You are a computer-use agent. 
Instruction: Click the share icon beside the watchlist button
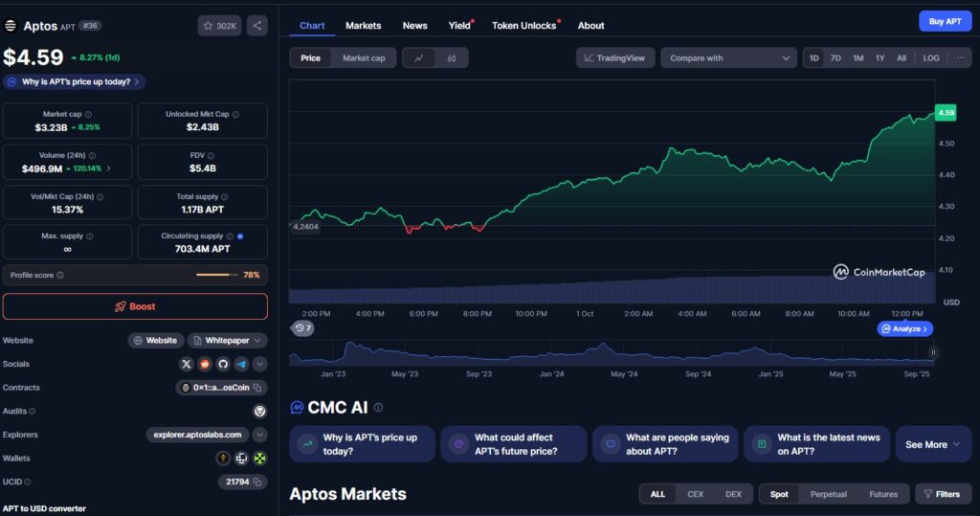click(x=257, y=26)
